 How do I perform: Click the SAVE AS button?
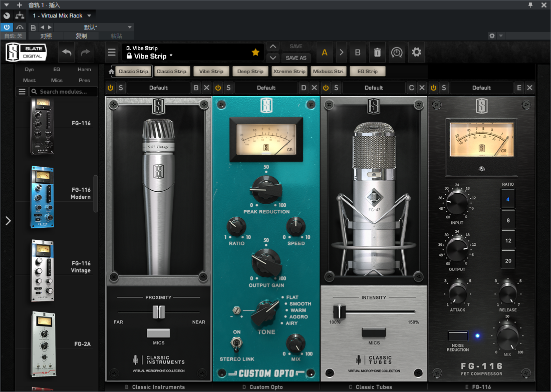click(x=296, y=58)
